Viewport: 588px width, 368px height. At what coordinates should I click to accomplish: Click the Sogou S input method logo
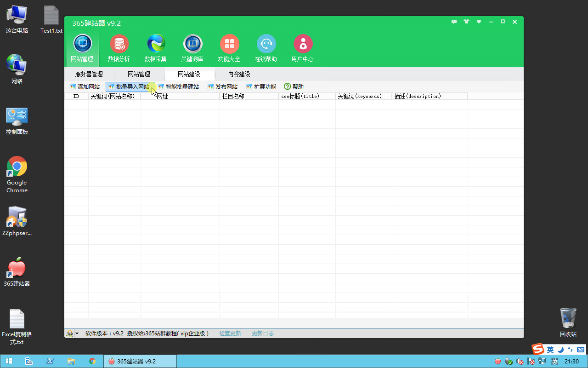coord(538,349)
